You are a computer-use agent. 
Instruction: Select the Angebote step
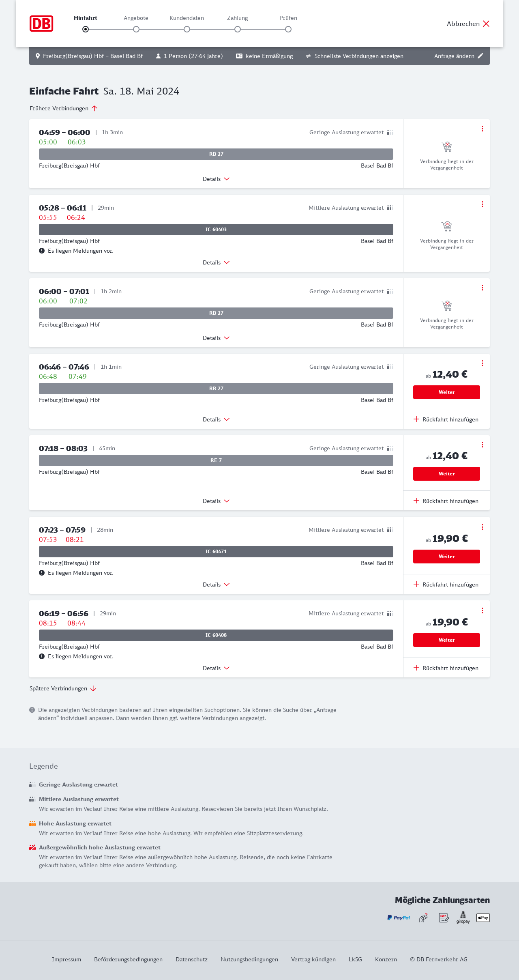[x=136, y=29]
